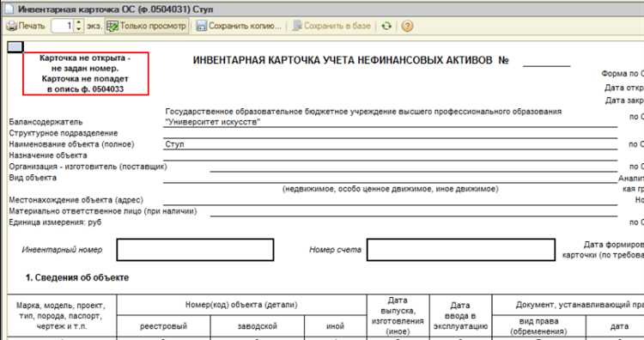Click section heading 1. Сведения об объекте

click(77, 277)
